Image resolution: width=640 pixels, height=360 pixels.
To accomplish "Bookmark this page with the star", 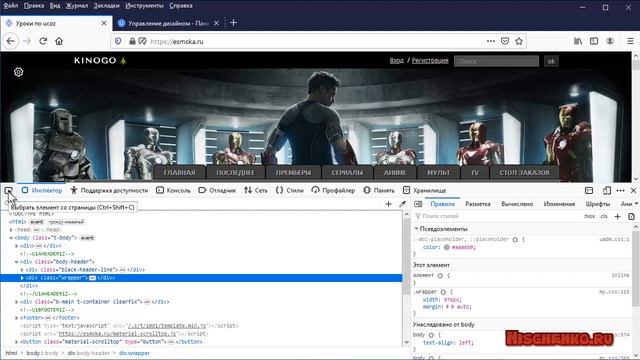I will [519, 41].
